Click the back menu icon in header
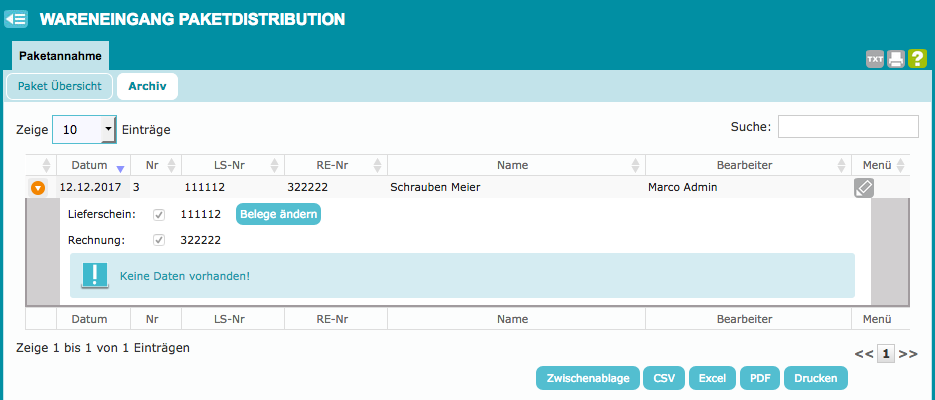 pos(16,18)
